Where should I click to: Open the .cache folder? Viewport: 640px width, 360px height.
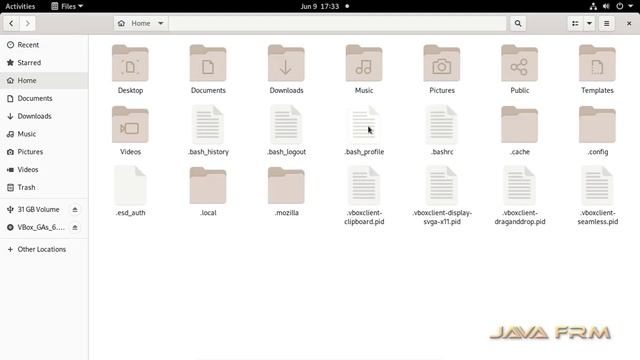[x=520, y=125]
